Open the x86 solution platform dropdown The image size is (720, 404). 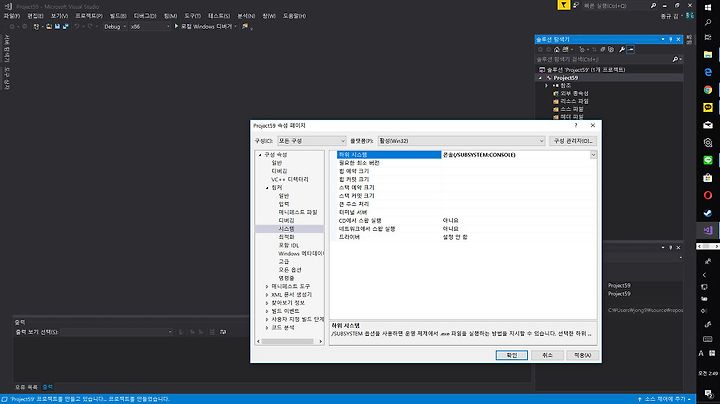149,27
